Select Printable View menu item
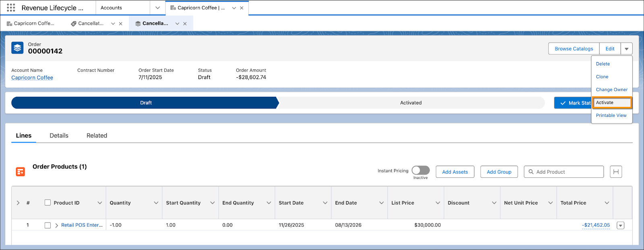Viewport: 644px width, 250px height. (612, 115)
